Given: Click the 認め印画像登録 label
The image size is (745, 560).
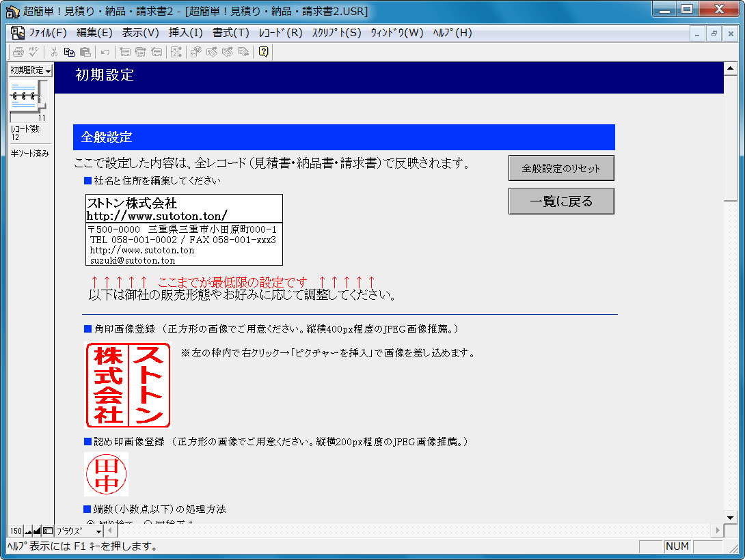Looking at the screenshot, I should pyautogui.click(x=129, y=442).
